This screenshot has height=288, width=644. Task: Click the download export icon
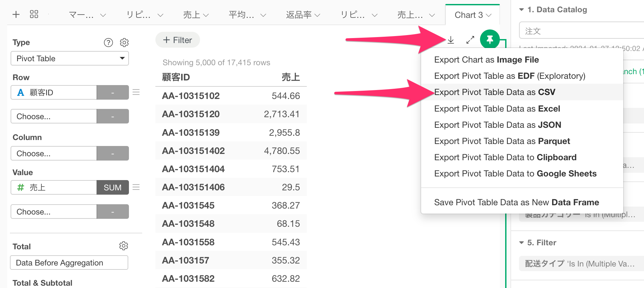(x=451, y=40)
